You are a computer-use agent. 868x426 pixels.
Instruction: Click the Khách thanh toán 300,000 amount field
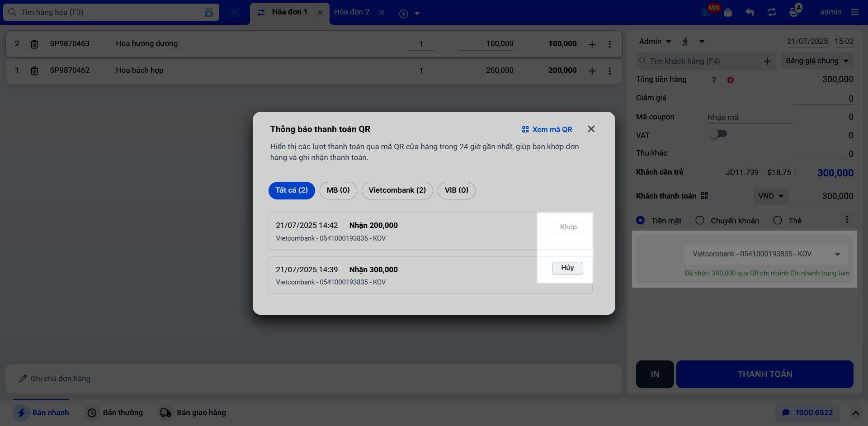824,196
